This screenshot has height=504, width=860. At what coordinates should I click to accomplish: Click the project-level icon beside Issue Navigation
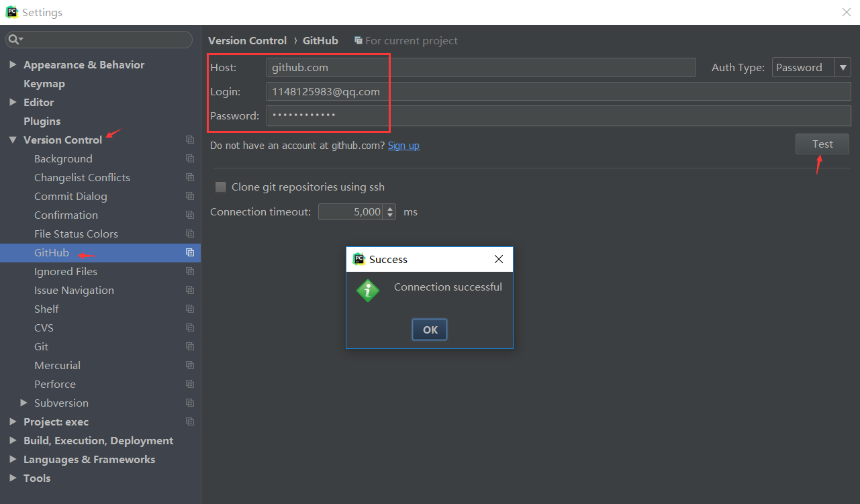click(190, 291)
